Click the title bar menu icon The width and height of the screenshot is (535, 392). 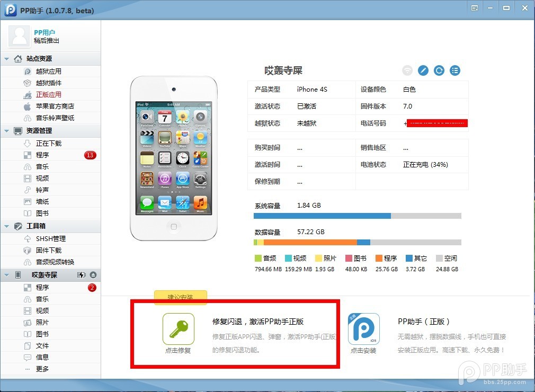pos(474,8)
